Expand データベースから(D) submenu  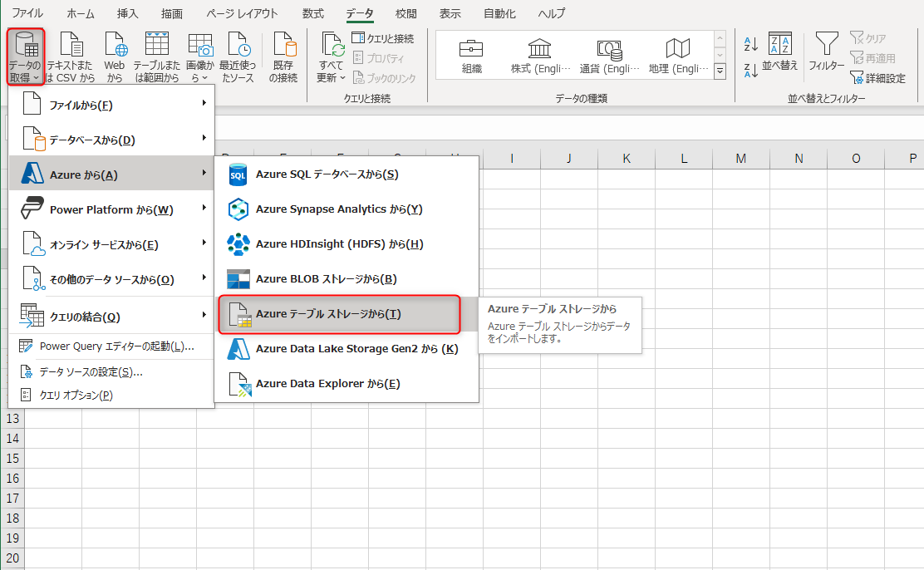pyautogui.click(x=111, y=140)
